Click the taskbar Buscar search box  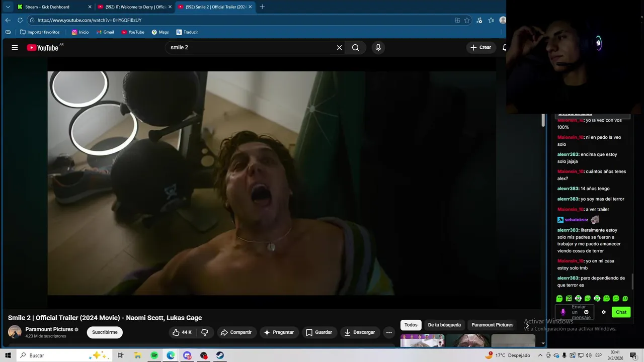pos(64,355)
